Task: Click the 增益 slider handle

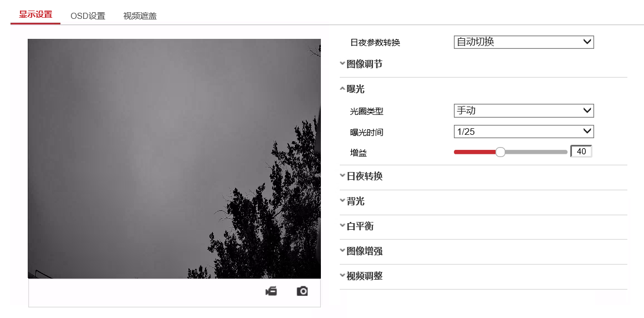Action: [x=500, y=152]
